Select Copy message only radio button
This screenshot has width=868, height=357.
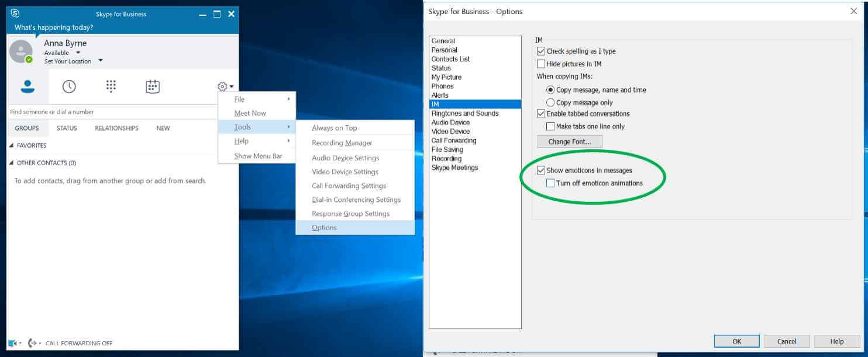(550, 102)
